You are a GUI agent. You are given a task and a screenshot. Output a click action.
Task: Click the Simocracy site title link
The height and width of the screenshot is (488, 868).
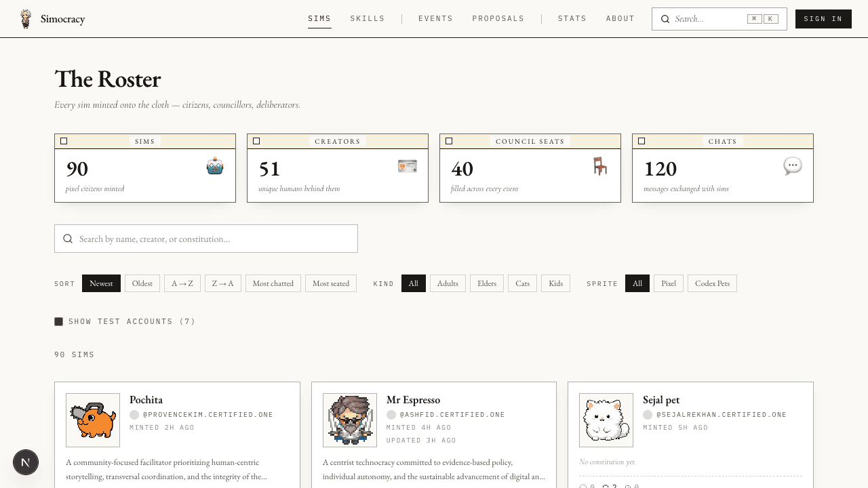[x=62, y=19]
